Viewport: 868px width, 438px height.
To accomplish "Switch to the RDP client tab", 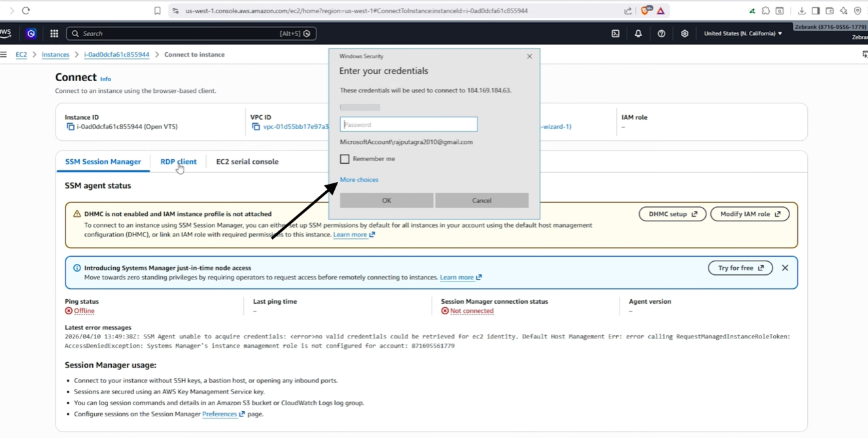I will click(179, 162).
